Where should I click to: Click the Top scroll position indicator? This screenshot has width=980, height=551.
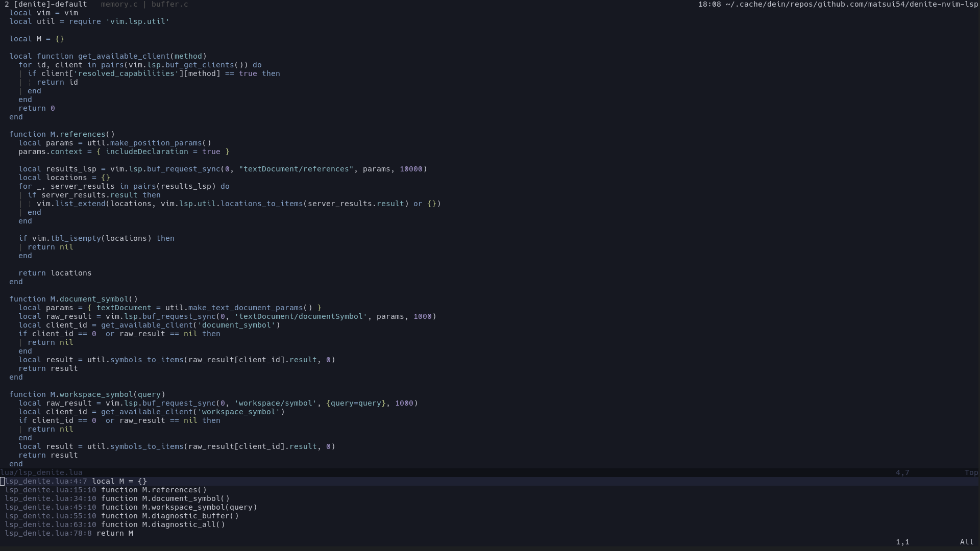click(x=971, y=472)
